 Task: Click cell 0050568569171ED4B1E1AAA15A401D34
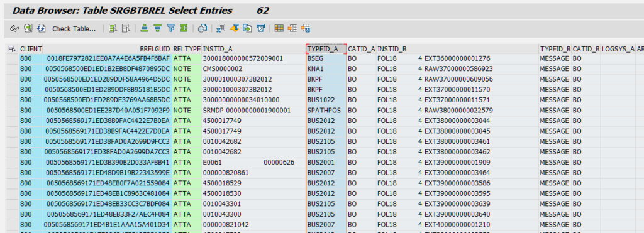[107, 225]
